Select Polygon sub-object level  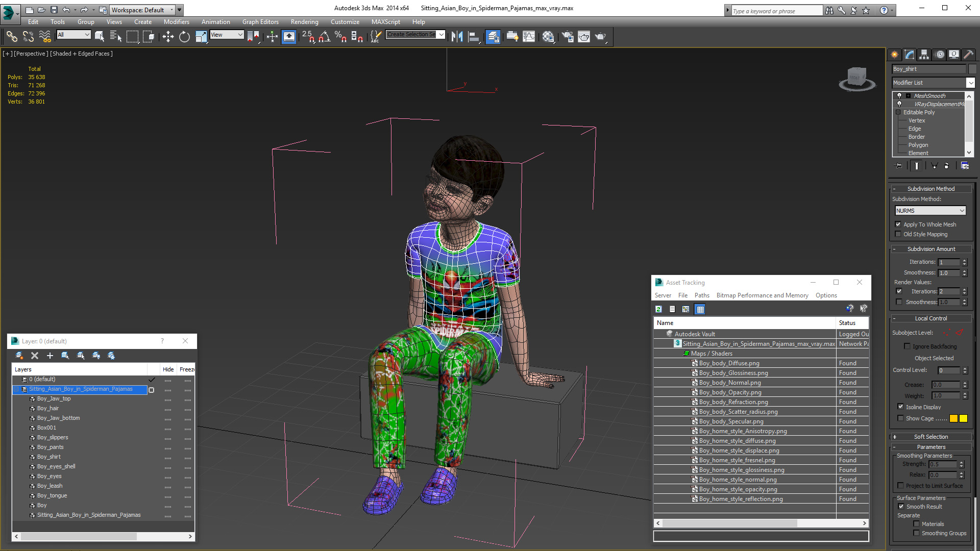tap(918, 145)
